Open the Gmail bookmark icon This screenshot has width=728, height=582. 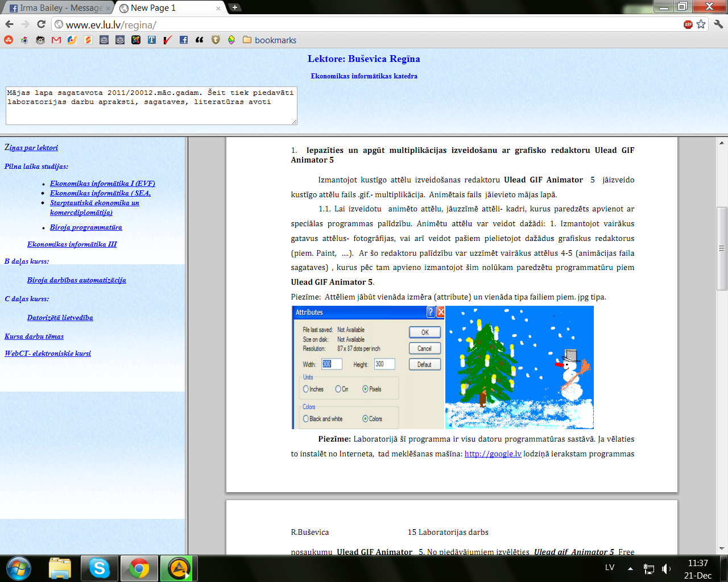point(56,40)
